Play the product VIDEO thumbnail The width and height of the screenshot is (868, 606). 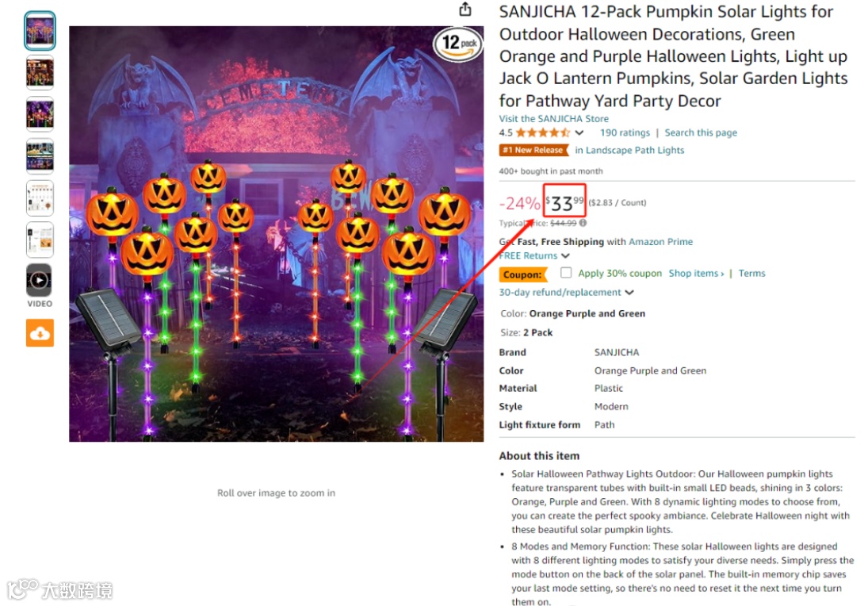tap(40, 280)
